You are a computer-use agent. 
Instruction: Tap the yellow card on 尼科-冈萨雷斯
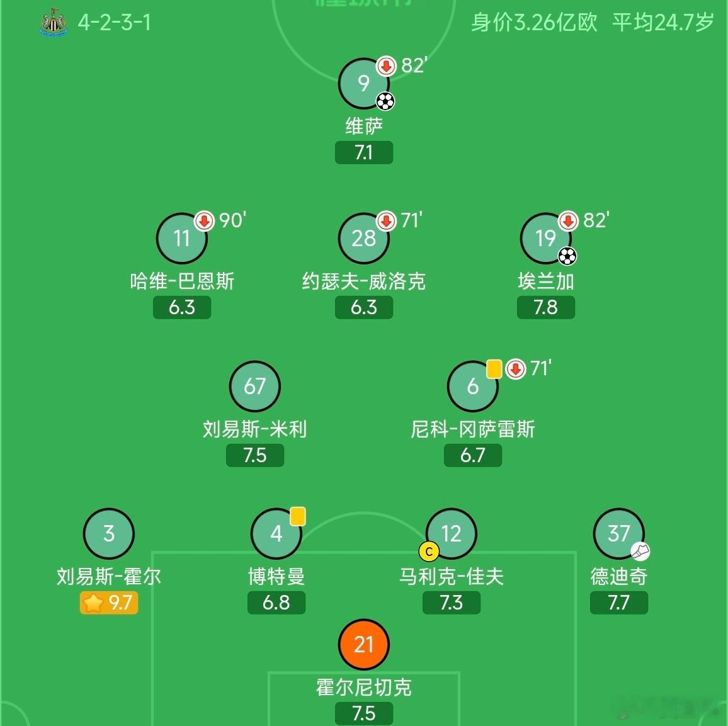pos(494,369)
